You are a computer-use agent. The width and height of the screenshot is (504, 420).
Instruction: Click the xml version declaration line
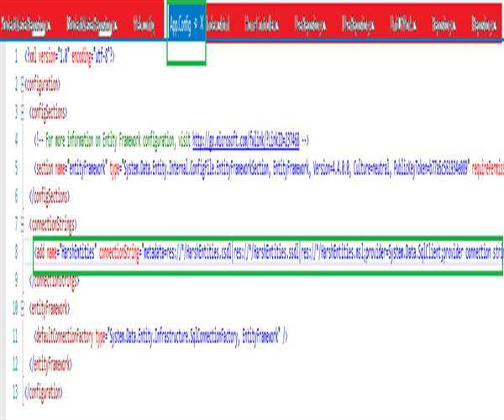point(70,57)
